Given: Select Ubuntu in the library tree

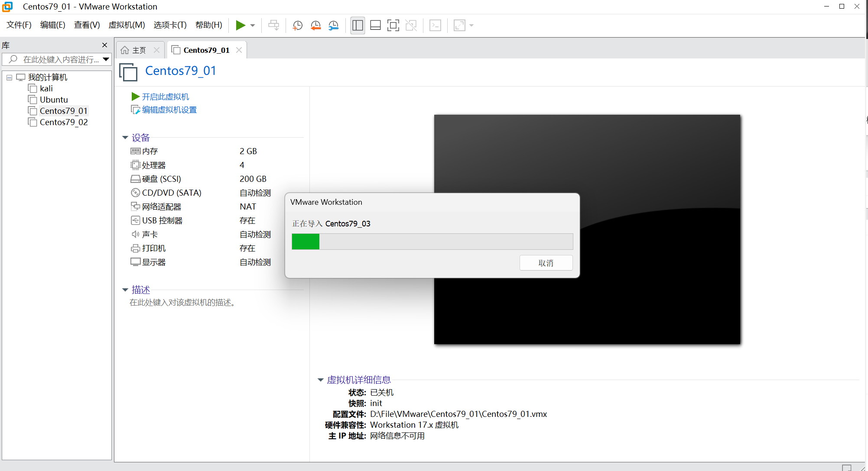Looking at the screenshot, I should pyautogui.click(x=54, y=100).
